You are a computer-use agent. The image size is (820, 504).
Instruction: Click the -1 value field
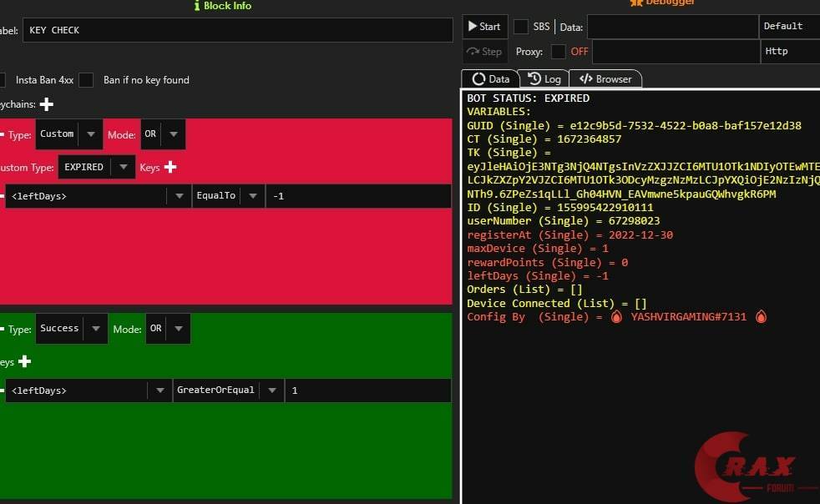pyautogui.click(x=359, y=196)
